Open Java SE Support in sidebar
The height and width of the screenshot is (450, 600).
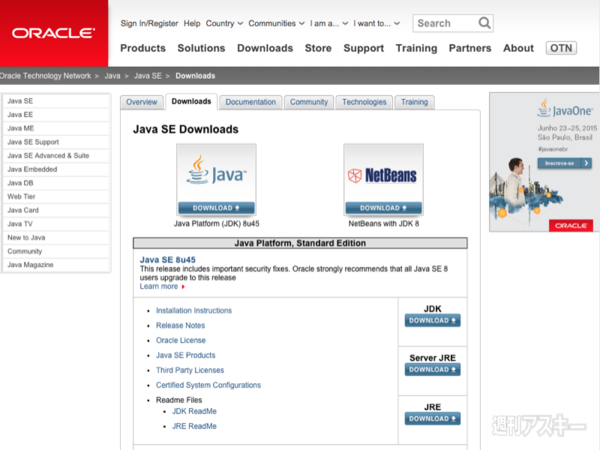click(56, 142)
